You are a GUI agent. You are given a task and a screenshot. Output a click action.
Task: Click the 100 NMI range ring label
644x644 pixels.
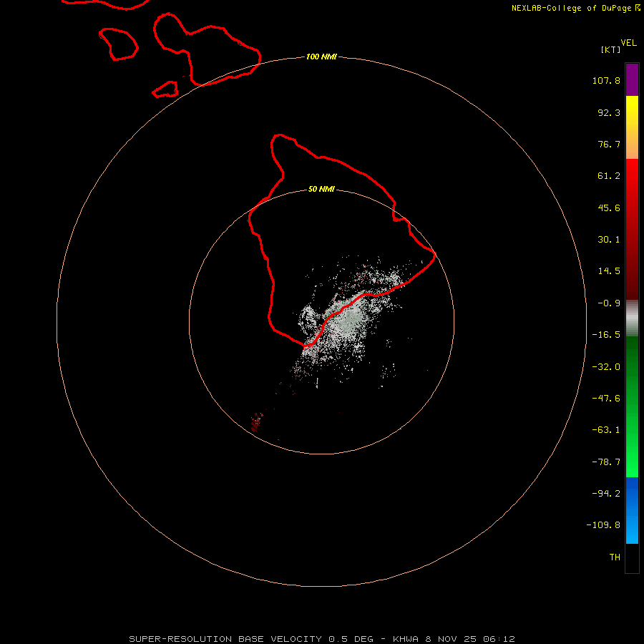(321, 57)
